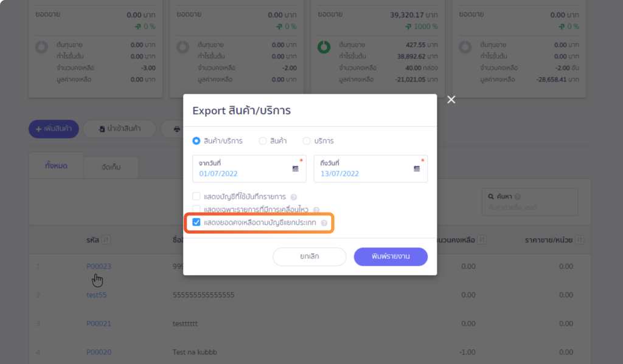Click the help icon beside the ค้นหา search label

(517, 196)
